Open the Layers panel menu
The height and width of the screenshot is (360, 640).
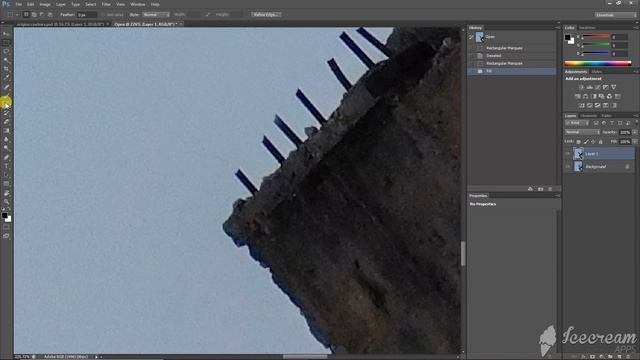coord(636,116)
